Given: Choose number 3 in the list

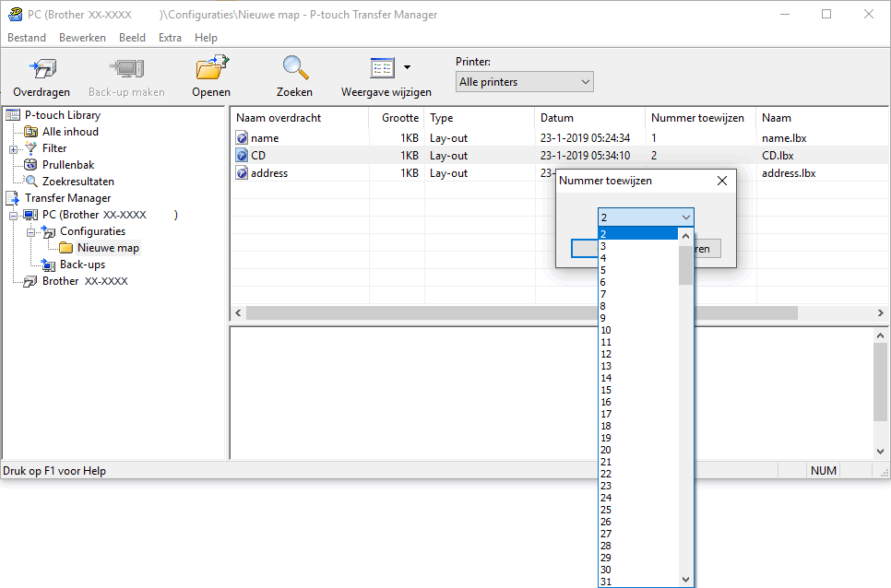Looking at the screenshot, I should 638,246.
